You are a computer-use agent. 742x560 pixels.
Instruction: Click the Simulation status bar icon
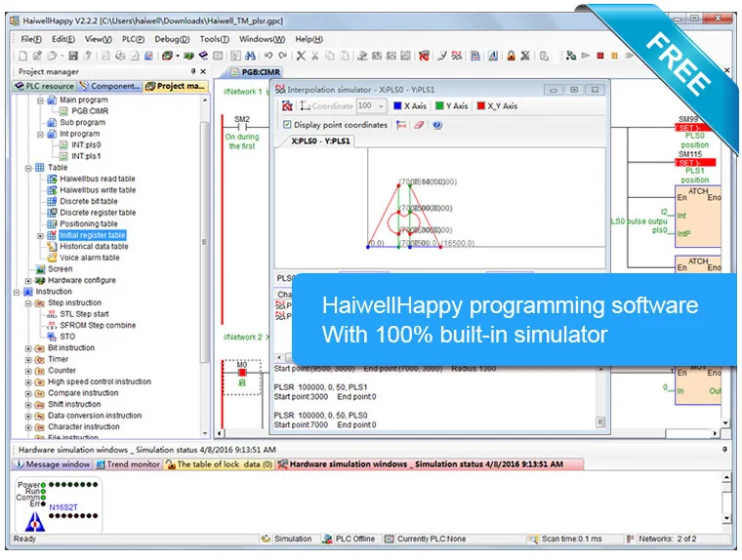[266, 539]
